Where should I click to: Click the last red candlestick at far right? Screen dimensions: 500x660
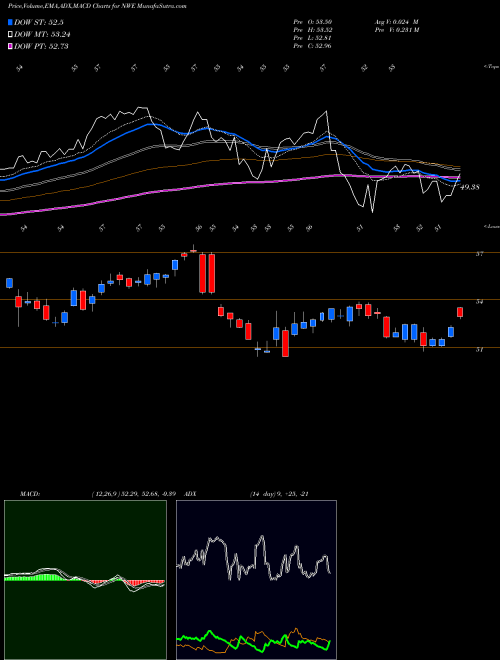(460, 312)
